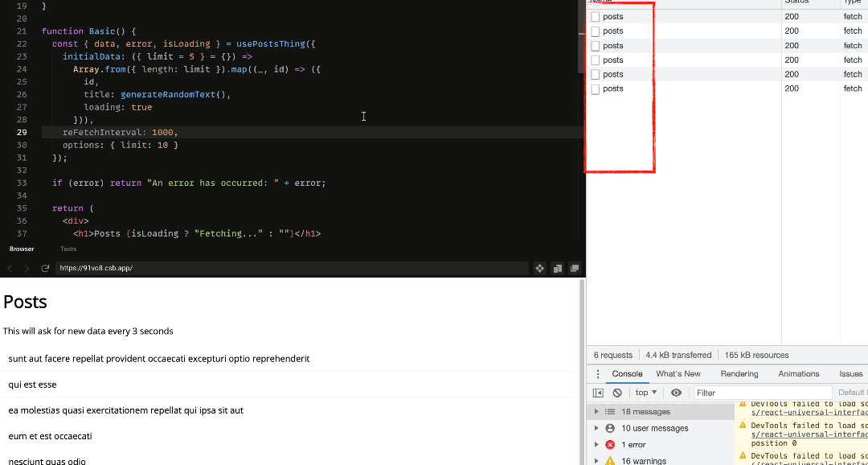This screenshot has height=465, width=868.
Task: Toggle the console sidebar panel icon
Action: coord(598,393)
